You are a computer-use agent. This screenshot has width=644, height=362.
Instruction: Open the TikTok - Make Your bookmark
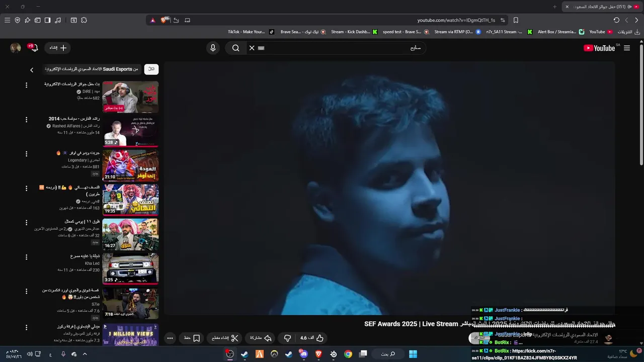click(x=251, y=32)
